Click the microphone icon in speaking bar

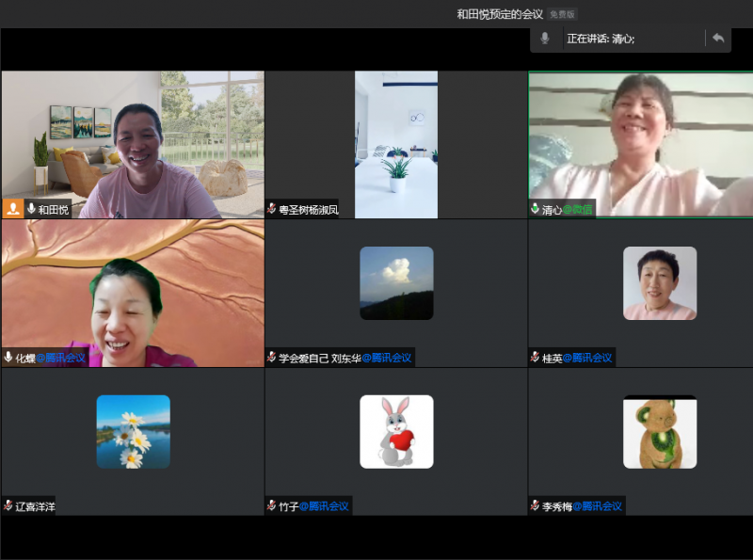545,39
